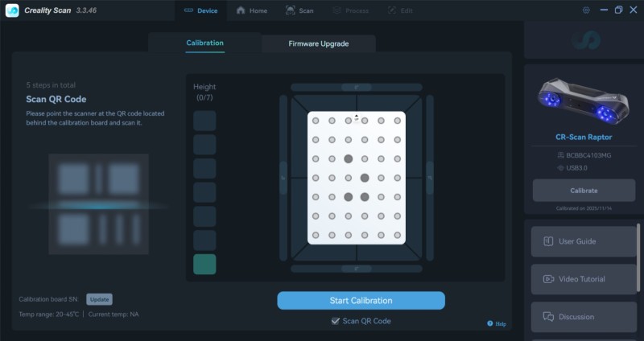Click the Calibrate button

(x=584, y=191)
